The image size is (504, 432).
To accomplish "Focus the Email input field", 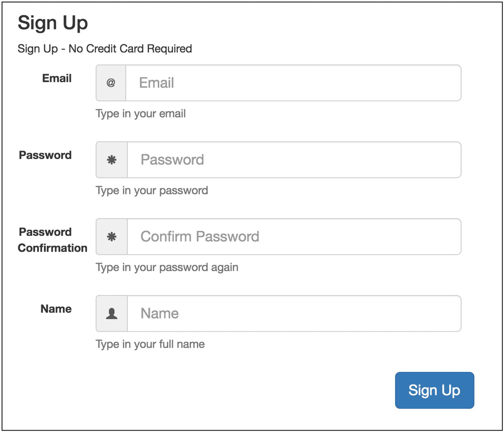I will [x=293, y=83].
